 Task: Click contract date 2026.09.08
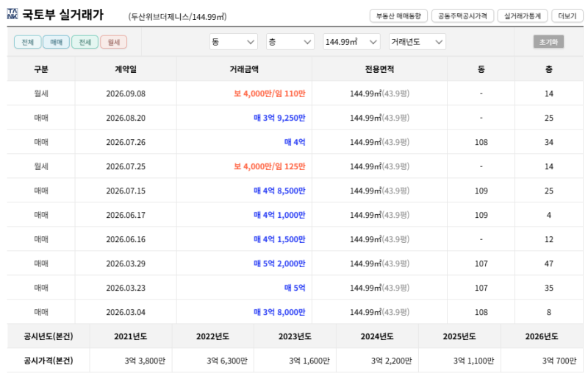(x=126, y=93)
